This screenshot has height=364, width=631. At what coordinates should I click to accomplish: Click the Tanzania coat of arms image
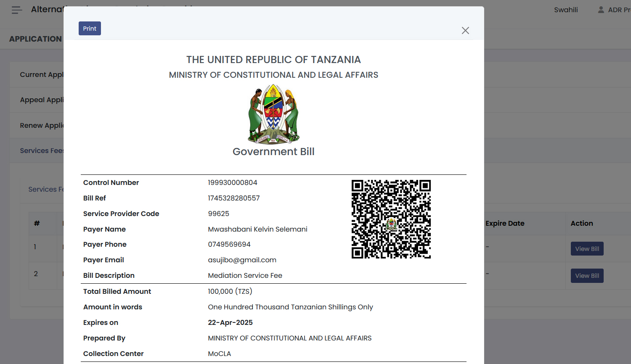(x=273, y=114)
